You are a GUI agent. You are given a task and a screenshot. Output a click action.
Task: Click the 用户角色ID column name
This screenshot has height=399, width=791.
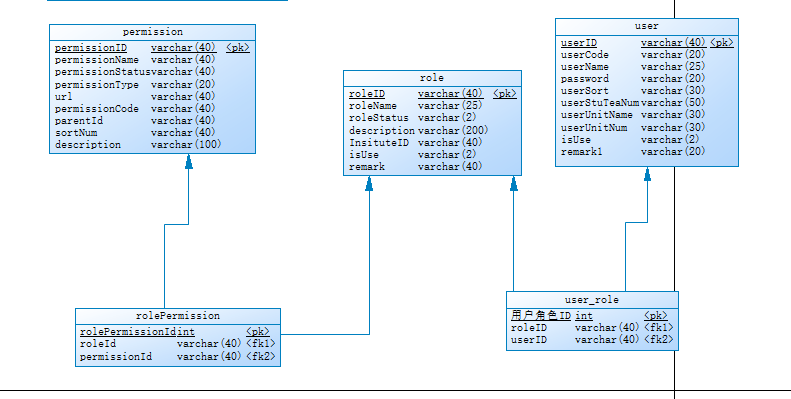point(541,316)
